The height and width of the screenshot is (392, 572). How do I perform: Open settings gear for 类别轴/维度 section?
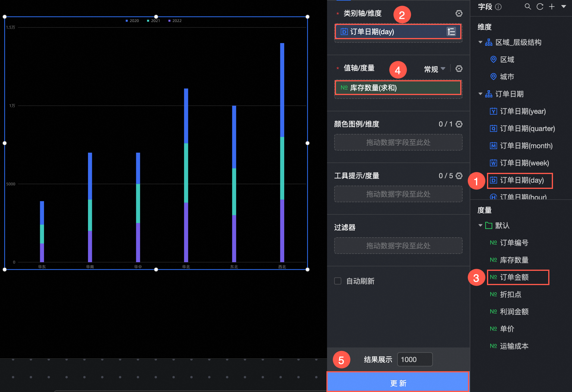coord(459,13)
